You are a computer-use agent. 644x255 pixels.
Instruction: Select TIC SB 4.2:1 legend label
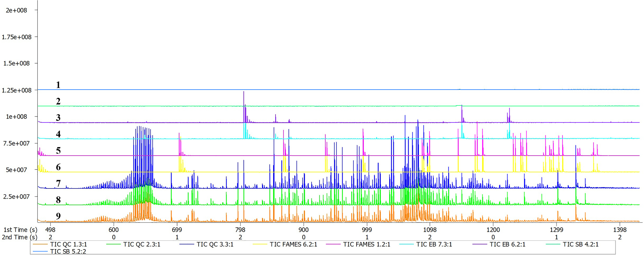pos(581,244)
